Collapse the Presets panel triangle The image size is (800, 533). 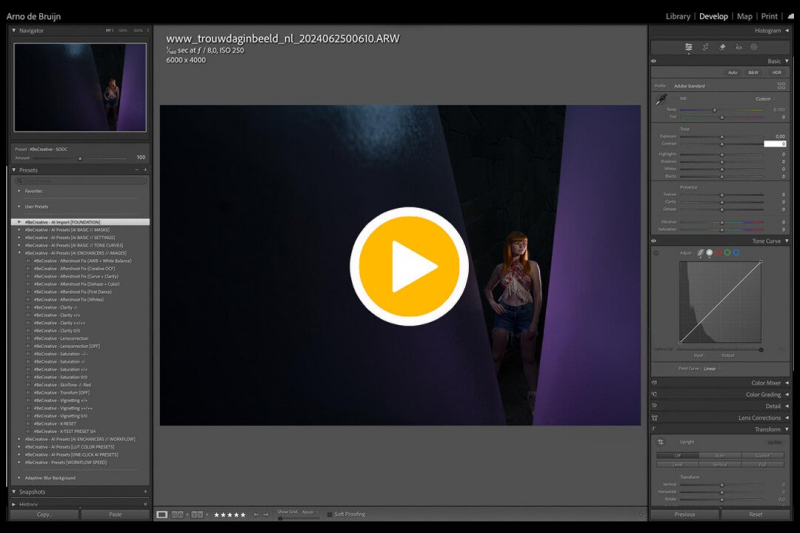[14, 170]
